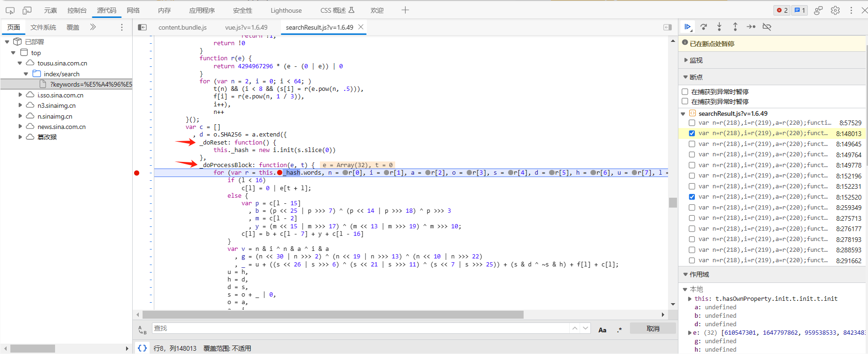Deactivate all breakpoints
The width and height of the screenshot is (868, 354).
767,27
